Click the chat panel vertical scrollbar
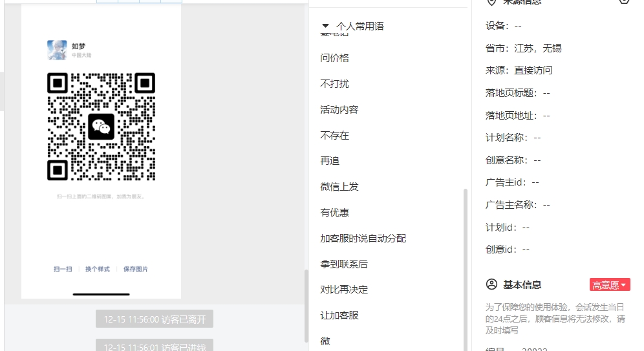The height and width of the screenshot is (351, 644). [306, 306]
